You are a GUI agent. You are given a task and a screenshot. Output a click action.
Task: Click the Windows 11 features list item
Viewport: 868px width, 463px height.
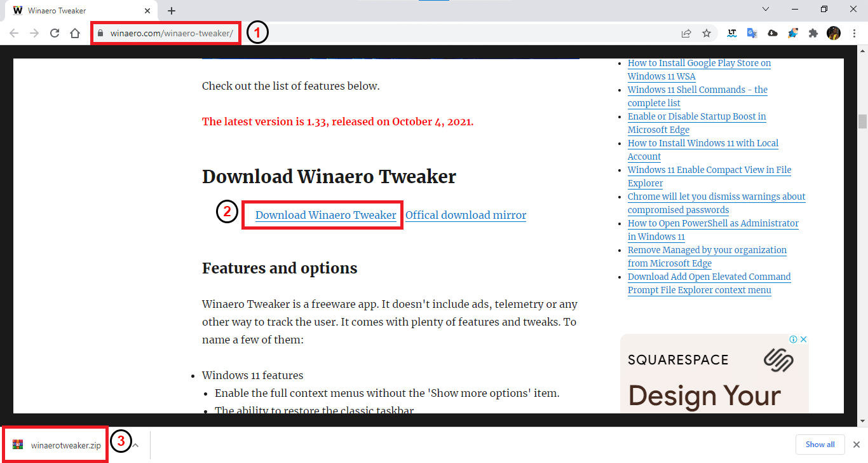tap(252, 375)
